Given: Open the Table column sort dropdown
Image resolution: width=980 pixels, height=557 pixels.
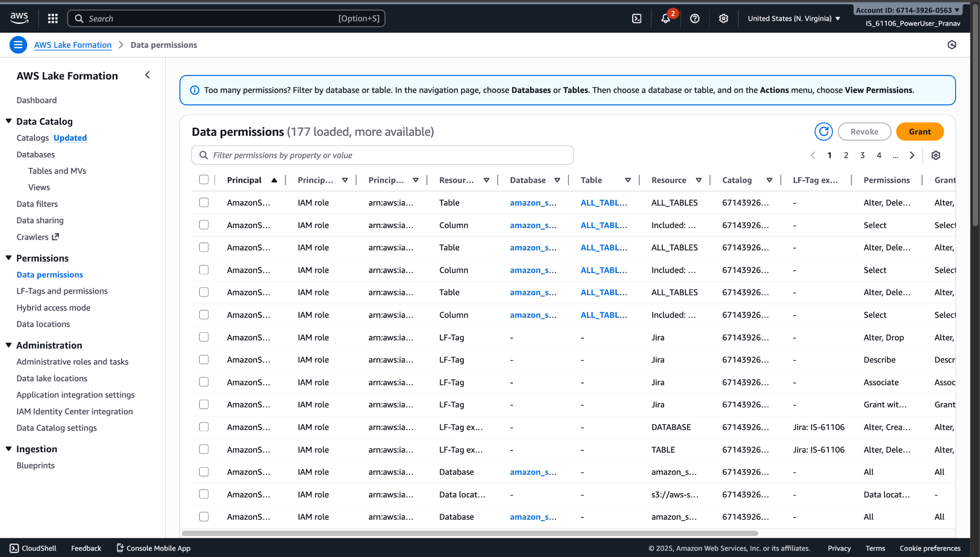Looking at the screenshot, I should point(628,180).
